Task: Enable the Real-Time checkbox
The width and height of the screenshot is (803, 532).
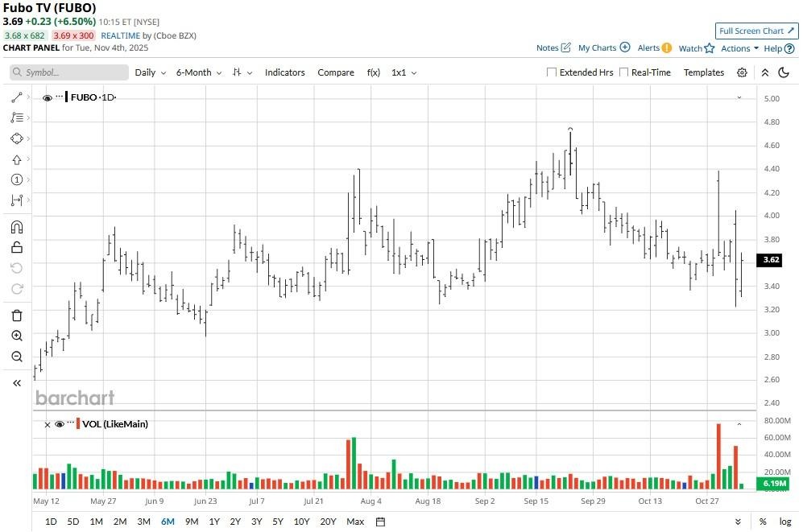Action: [623, 72]
